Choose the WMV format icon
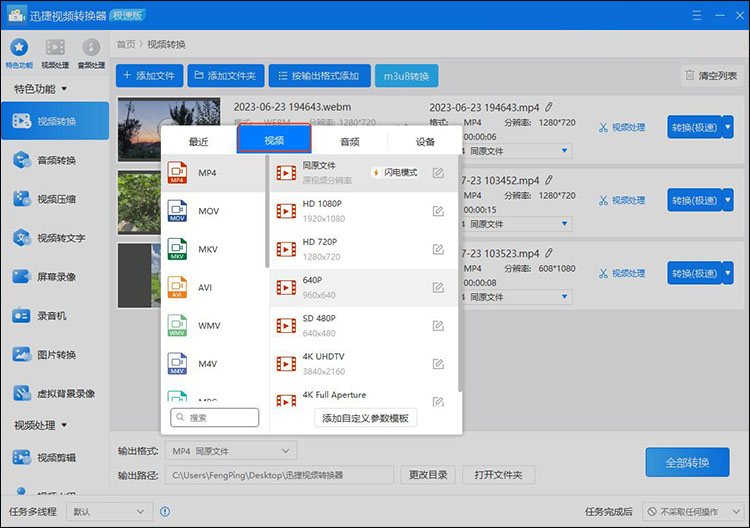750x528 pixels. (177, 326)
